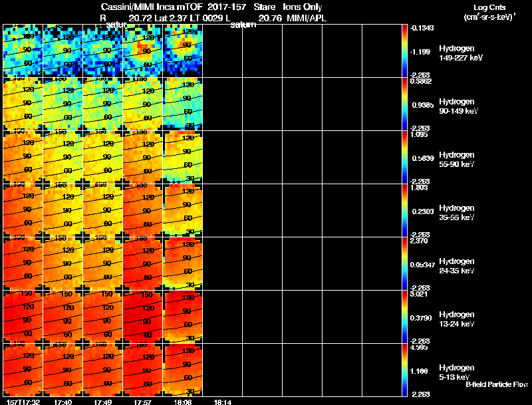Select the 35-55 keV image at 18:06
The height and width of the screenshot is (405, 532).
click(x=183, y=210)
